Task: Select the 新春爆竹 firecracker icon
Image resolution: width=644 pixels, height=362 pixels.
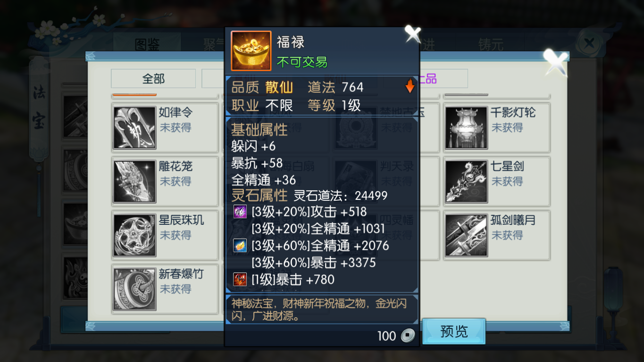Action: click(134, 289)
